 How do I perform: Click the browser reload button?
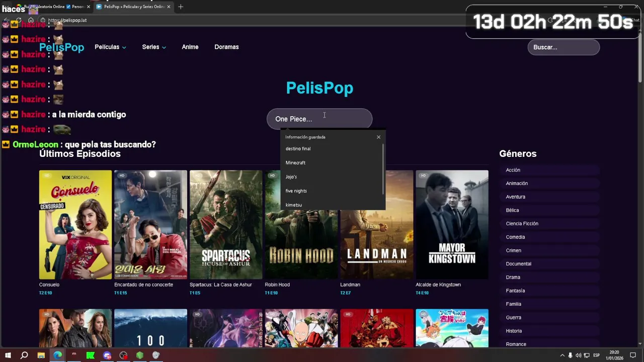point(19,20)
